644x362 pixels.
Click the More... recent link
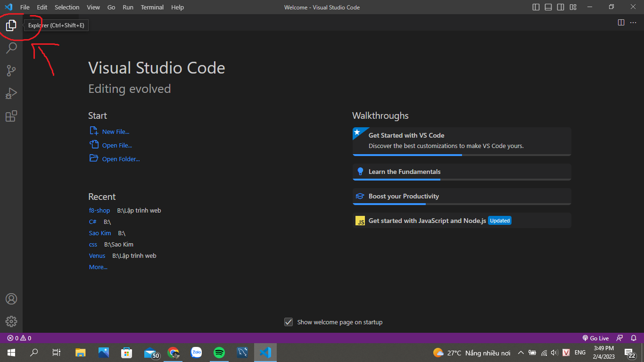click(98, 267)
